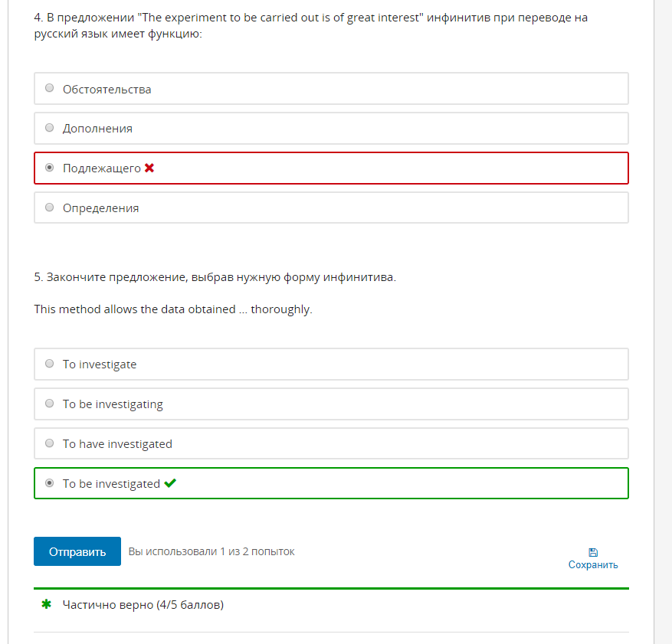Select the 'To be investigated' radio button
This screenshot has height=644, width=672.
pos(50,483)
